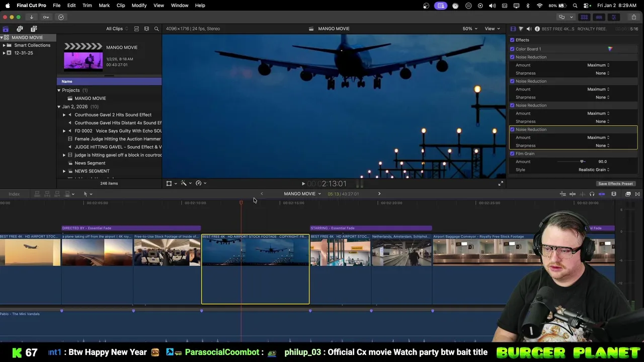Click the Color Board 1 rainbow icon
The height and width of the screenshot is (362, 644).
(x=610, y=49)
